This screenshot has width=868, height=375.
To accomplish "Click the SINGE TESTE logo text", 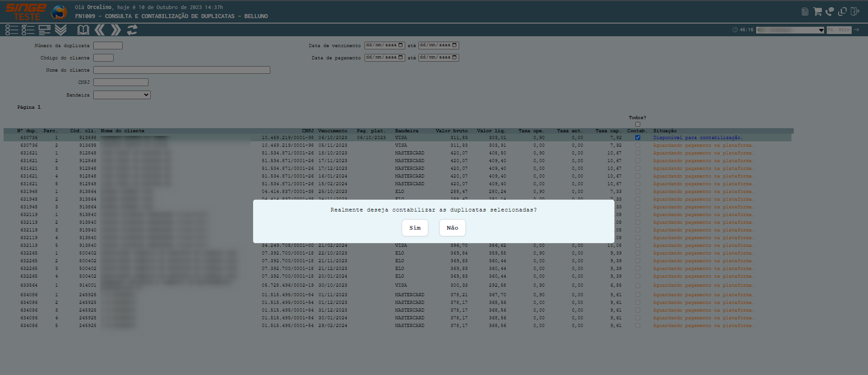I will click(x=26, y=12).
